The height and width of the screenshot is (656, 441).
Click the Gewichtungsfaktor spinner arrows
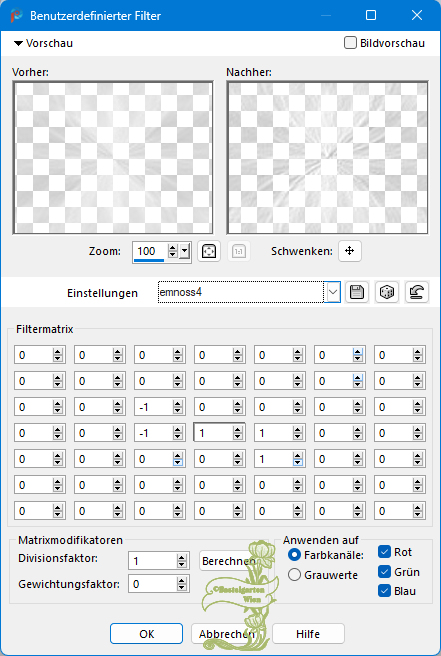182,584
